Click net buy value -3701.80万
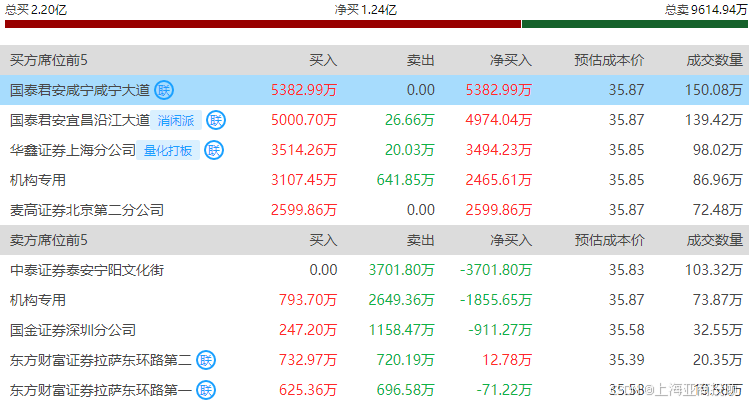This screenshot has height=403, width=749. [x=496, y=270]
